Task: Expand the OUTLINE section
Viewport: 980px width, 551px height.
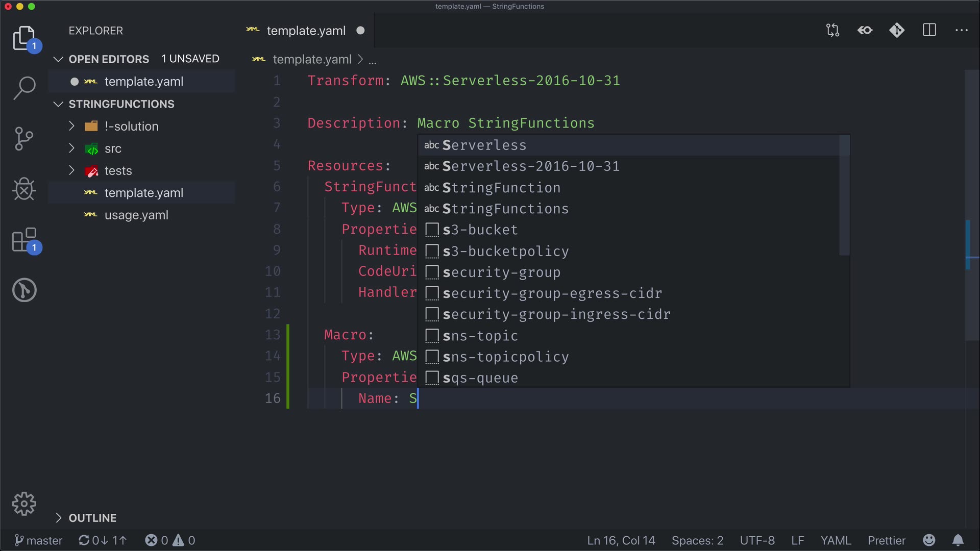Action: [x=92, y=518]
